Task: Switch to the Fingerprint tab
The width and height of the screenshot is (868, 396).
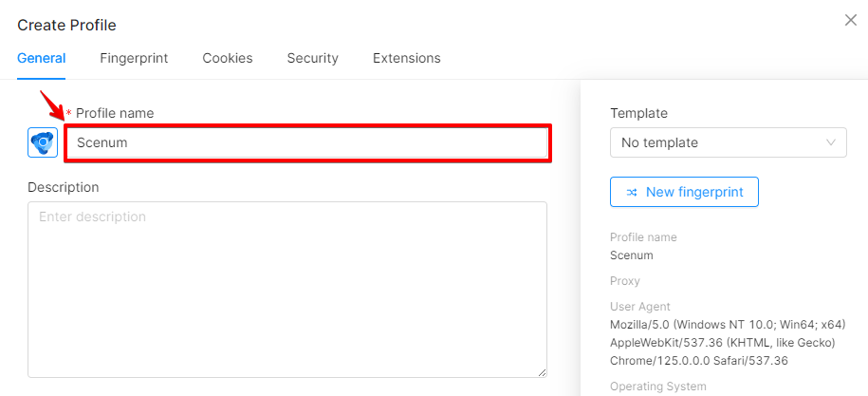Action: (134, 58)
